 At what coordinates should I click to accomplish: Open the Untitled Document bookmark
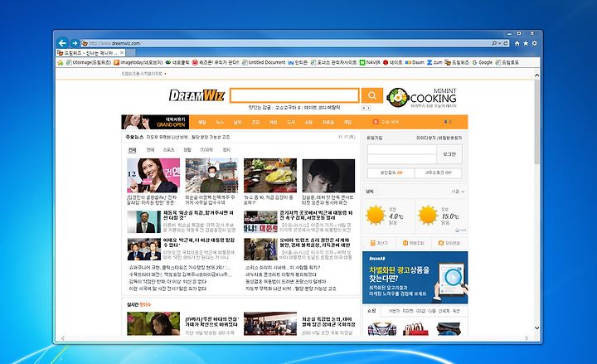[264, 62]
